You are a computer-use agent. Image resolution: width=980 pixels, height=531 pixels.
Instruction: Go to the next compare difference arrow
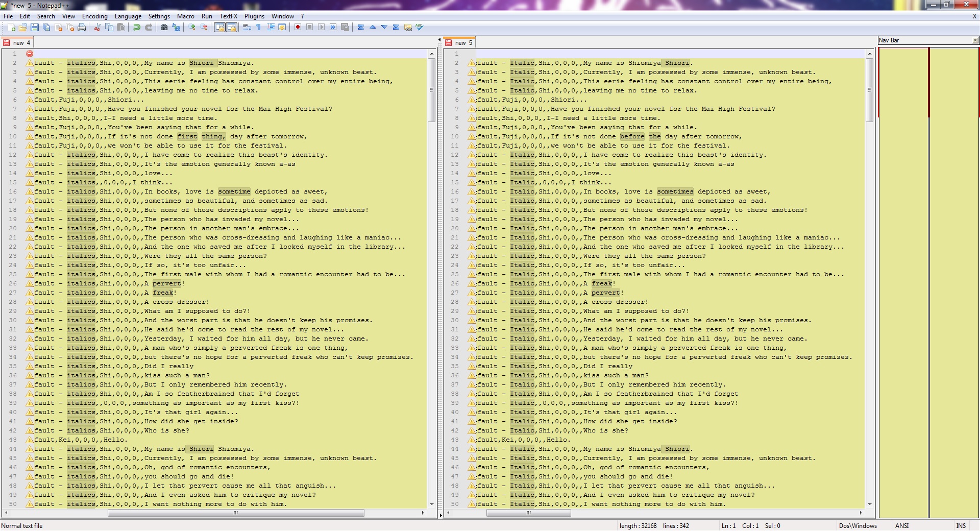coord(384,27)
